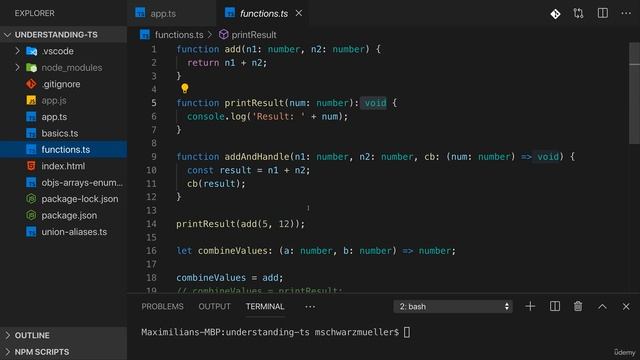The width and height of the screenshot is (640, 360).
Task: Open app.ts in the explorer
Action: coord(63,117)
